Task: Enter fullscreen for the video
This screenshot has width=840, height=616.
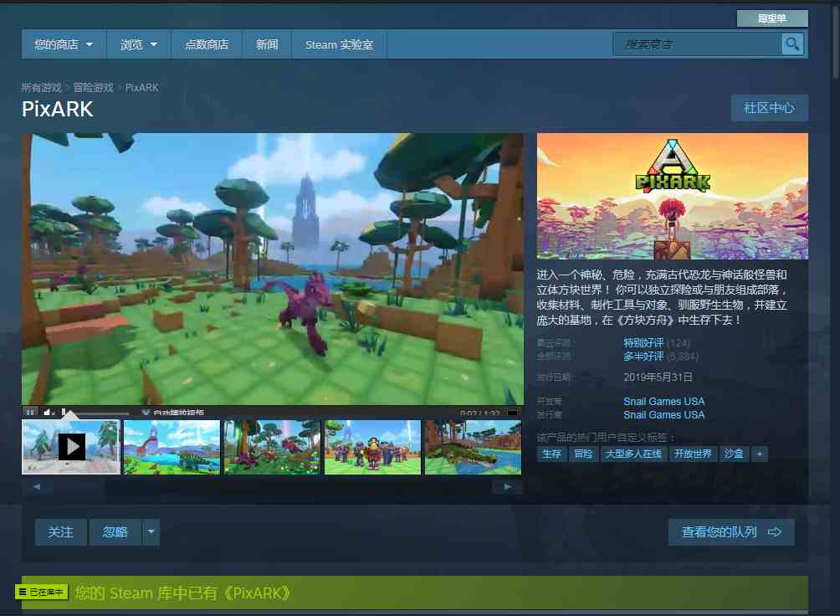Action: pos(513,413)
